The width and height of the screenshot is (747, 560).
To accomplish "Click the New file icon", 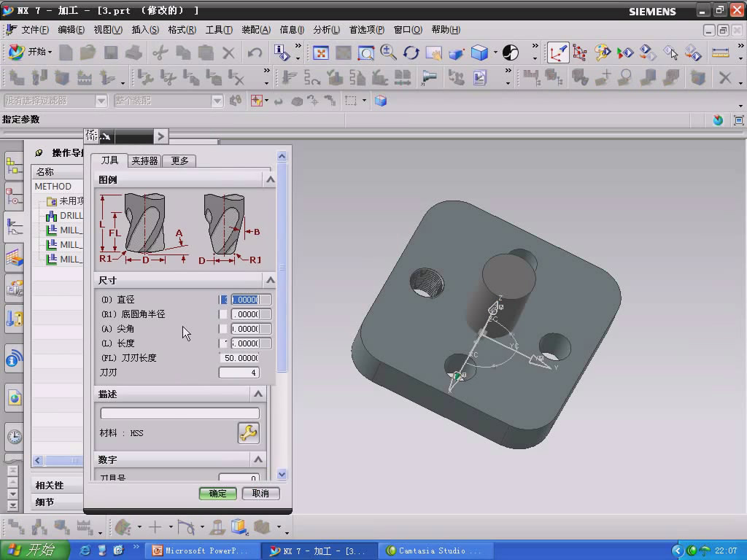I will coord(66,52).
